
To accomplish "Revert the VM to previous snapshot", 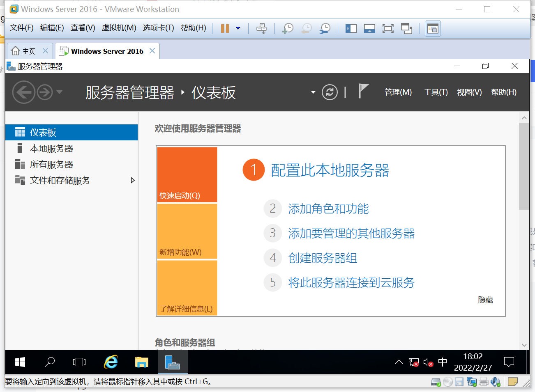I will click(306, 28).
